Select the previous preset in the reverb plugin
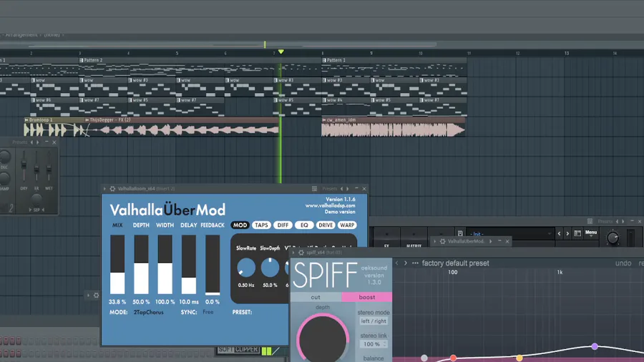The width and height of the screenshot is (644, 362). [x=31, y=142]
